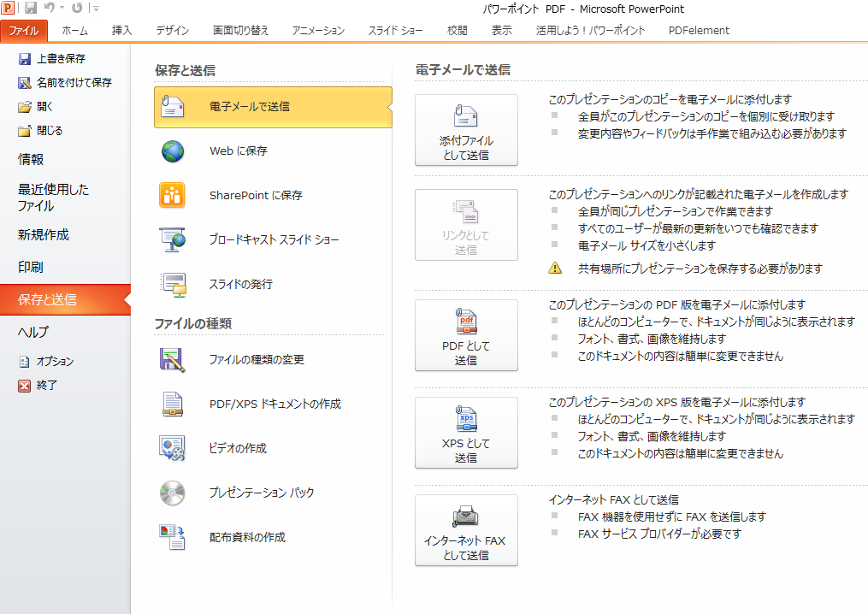This screenshot has width=868, height=614.
Task: Click the 上書き保存 label
Action: [x=61, y=59]
